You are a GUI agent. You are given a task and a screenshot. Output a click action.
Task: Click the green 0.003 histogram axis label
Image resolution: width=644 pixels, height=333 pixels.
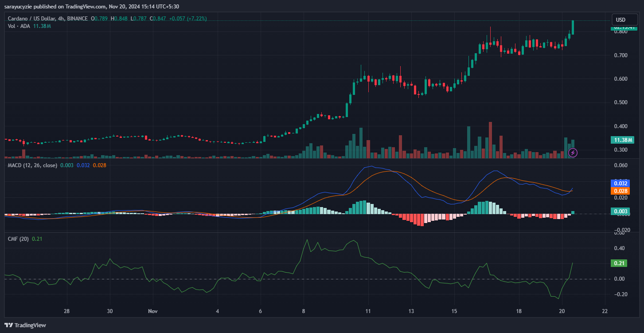pyautogui.click(x=621, y=212)
